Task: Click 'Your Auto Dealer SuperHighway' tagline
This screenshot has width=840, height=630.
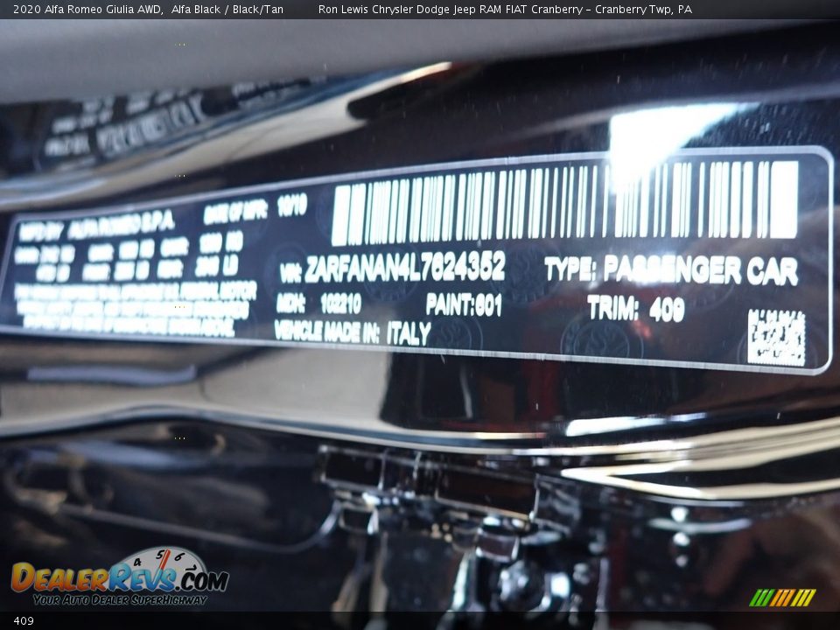Action: [120, 600]
